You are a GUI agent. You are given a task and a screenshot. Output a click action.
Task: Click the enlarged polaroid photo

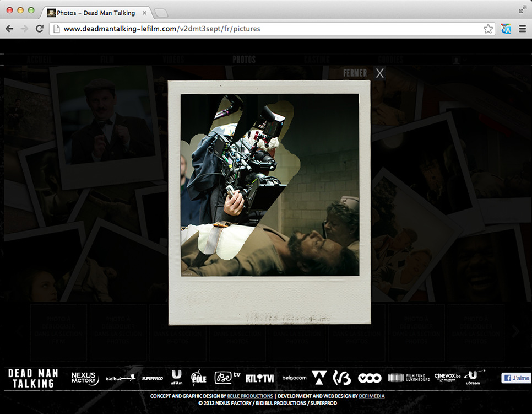[270, 185]
